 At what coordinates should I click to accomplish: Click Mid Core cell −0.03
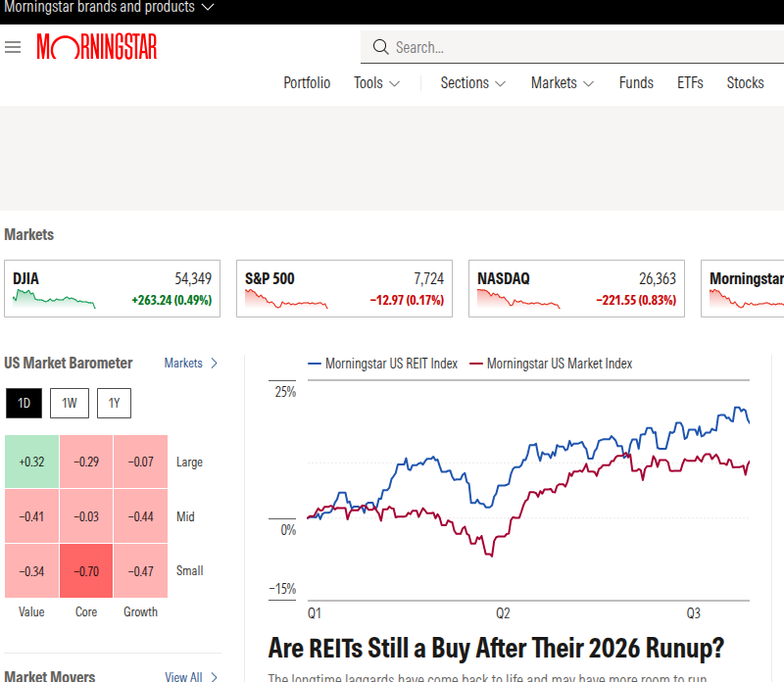(86, 516)
